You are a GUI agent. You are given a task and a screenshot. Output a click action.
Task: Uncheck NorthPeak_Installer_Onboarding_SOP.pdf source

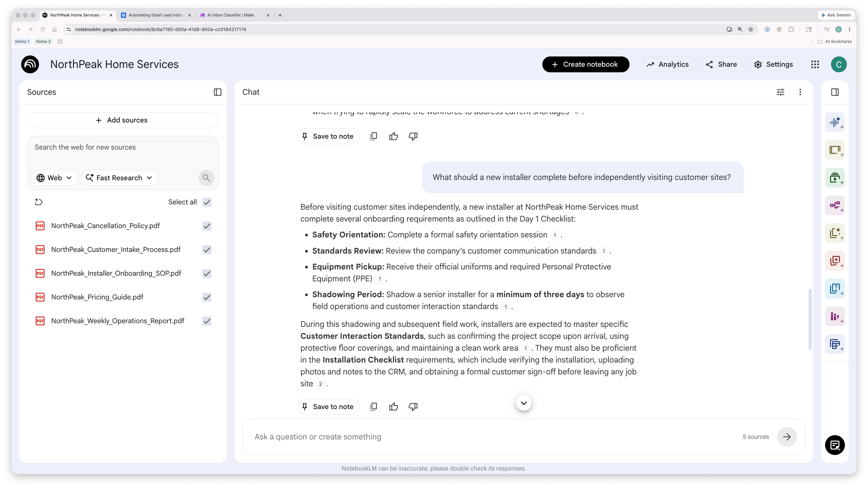[207, 273]
